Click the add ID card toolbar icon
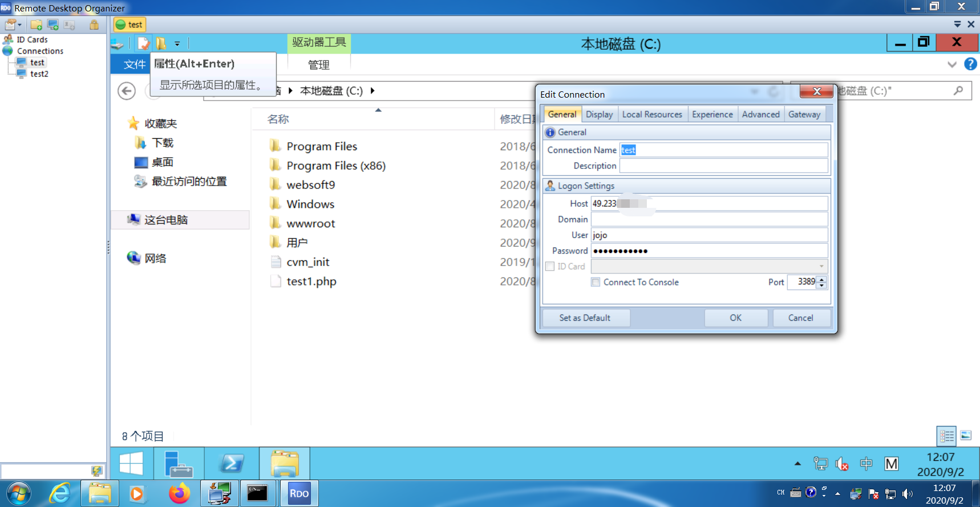Image resolution: width=980 pixels, height=507 pixels. pyautogui.click(x=70, y=25)
